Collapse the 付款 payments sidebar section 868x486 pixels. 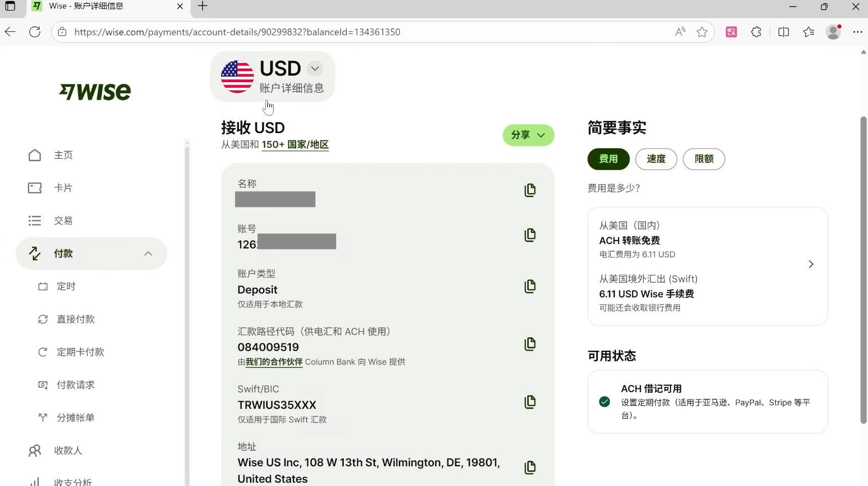click(x=148, y=254)
